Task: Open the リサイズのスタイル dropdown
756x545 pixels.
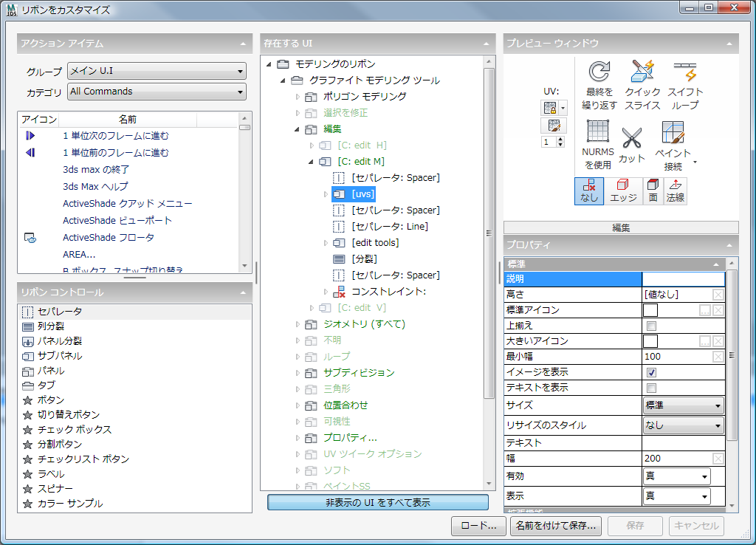Action: tap(684, 425)
